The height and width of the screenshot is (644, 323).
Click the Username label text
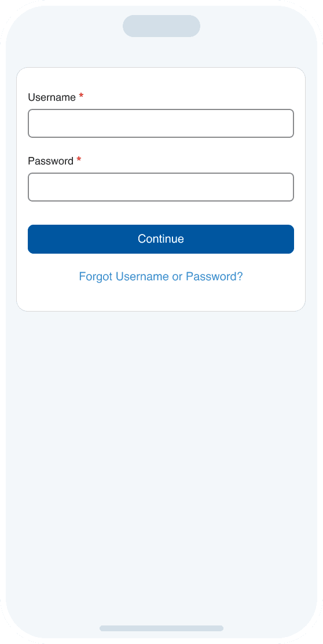52,97
